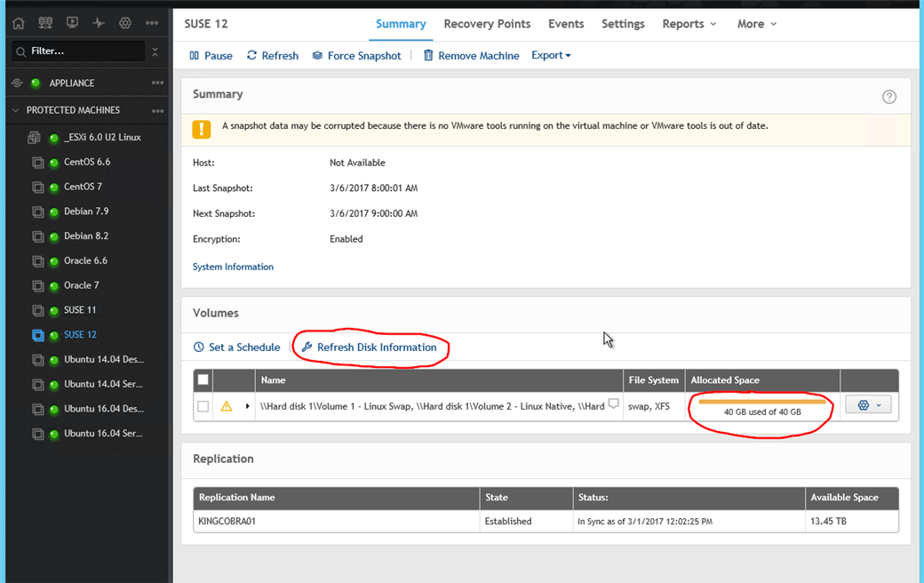The width and height of the screenshot is (924, 583).
Task: Open the System Information link
Action: pyautogui.click(x=233, y=267)
